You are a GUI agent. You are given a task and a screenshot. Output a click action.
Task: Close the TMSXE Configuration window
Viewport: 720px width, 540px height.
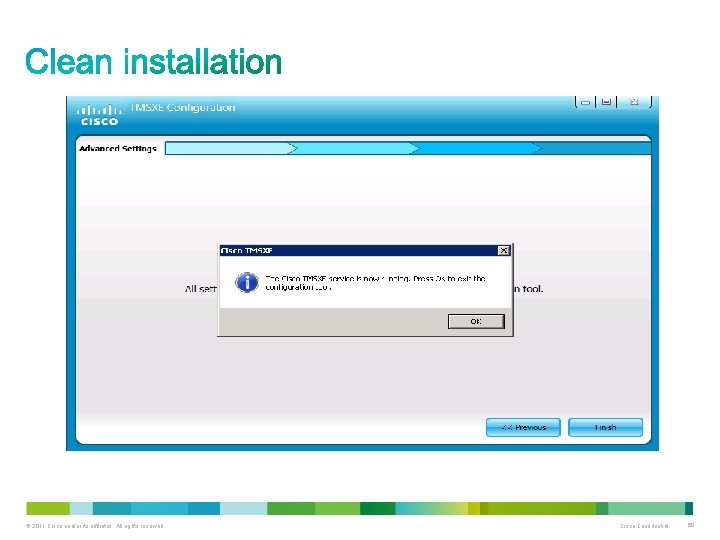click(x=634, y=102)
